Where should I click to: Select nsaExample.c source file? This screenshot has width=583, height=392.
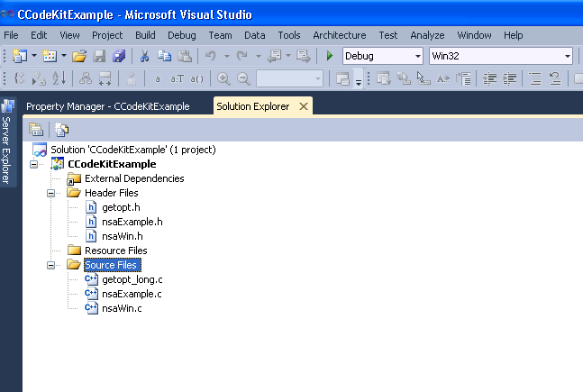(x=132, y=294)
